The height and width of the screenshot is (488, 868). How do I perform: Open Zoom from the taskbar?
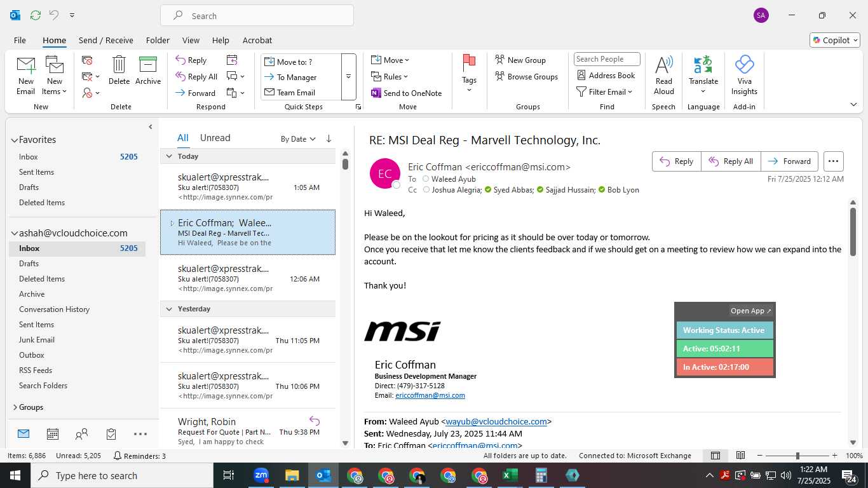(x=261, y=475)
